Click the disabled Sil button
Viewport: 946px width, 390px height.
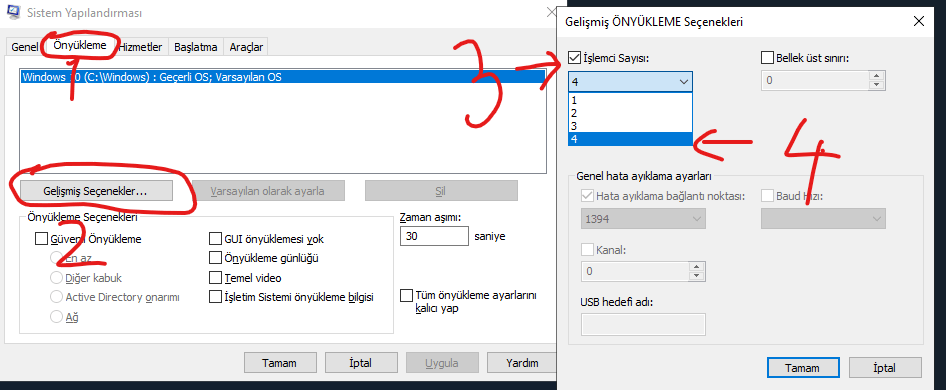441,191
